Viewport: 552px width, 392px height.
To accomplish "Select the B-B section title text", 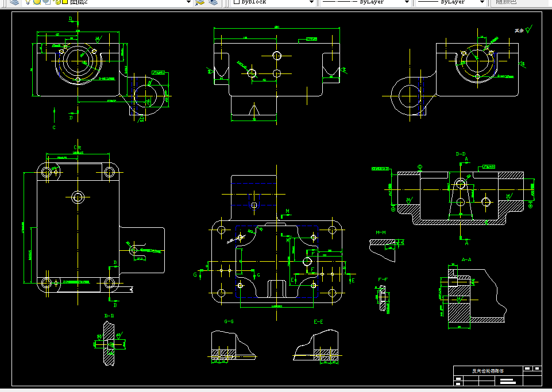I will pos(109,316).
